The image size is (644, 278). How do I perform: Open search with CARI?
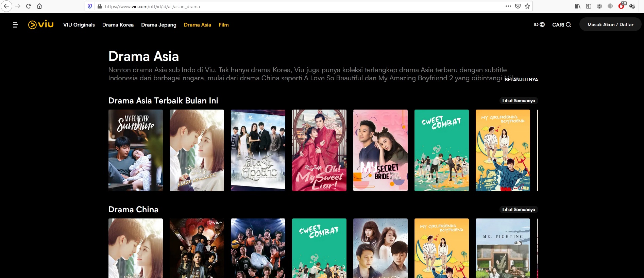(561, 24)
